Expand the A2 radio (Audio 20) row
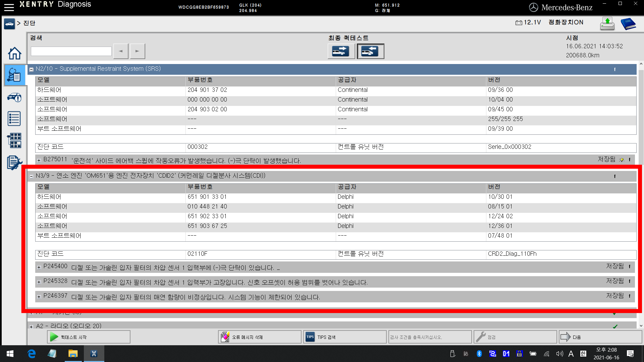 pos(31,326)
